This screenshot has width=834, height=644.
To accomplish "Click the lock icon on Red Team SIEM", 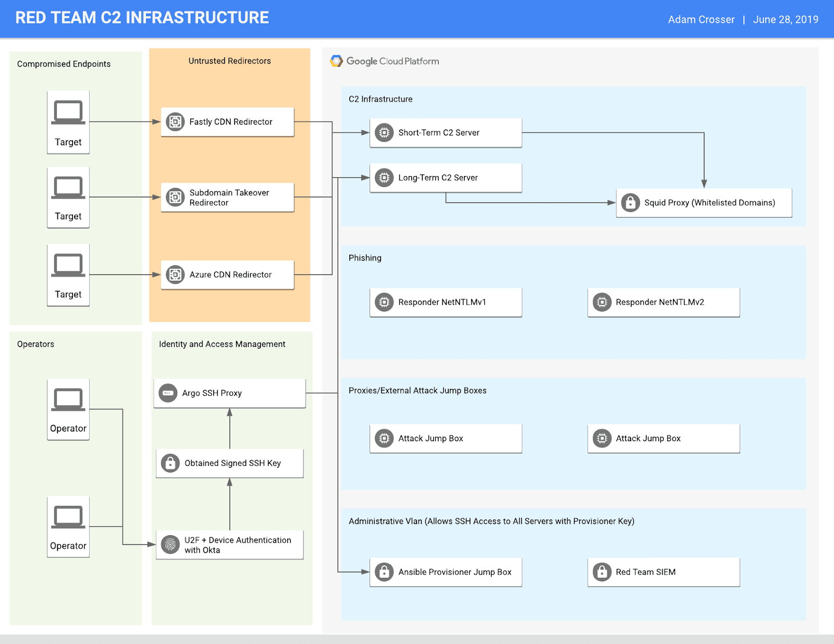I will pos(602,572).
